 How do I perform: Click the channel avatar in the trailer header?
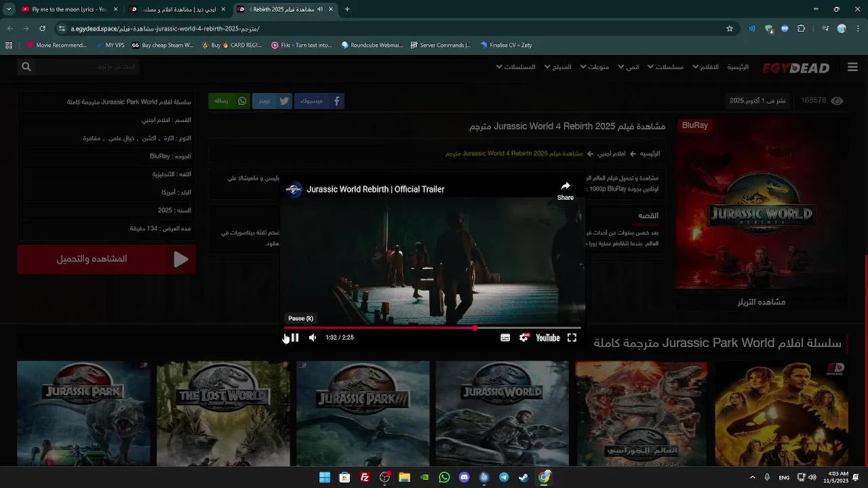(294, 189)
